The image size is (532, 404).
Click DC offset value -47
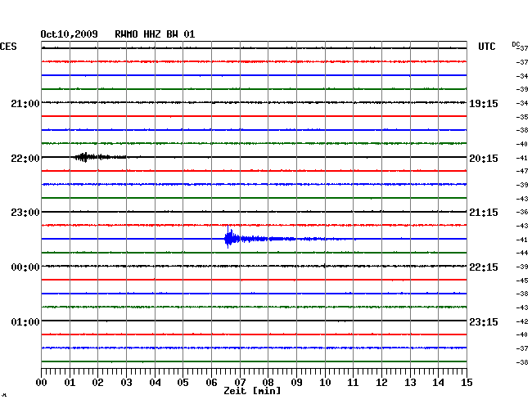522,171
